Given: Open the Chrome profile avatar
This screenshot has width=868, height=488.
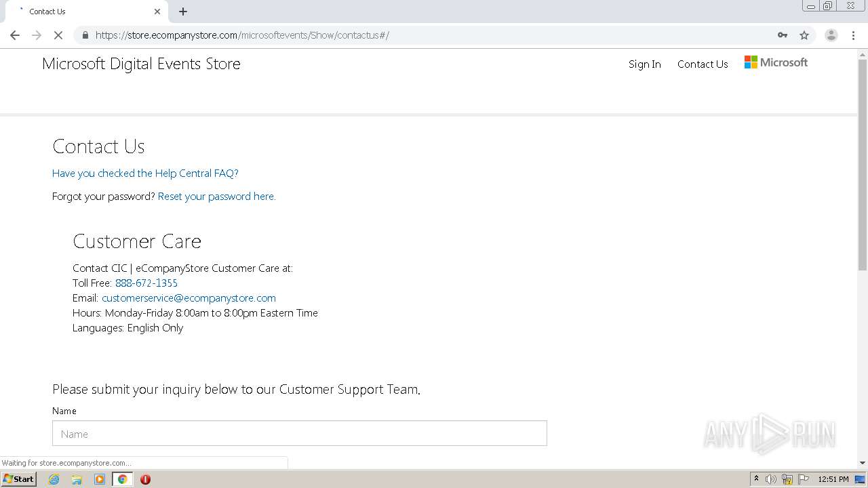Looking at the screenshot, I should [x=831, y=35].
